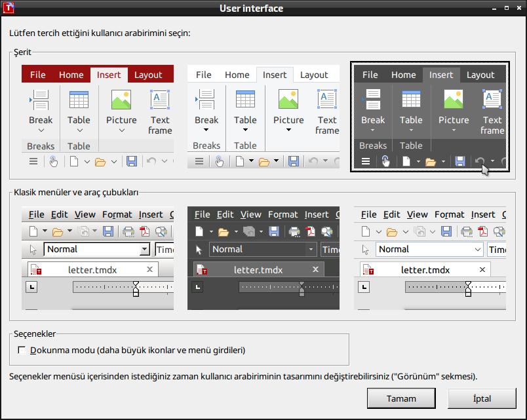Click Home tab in dark ribbon preview
The image size is (527, 420).
pyautogui.click(x=403, y=75)
